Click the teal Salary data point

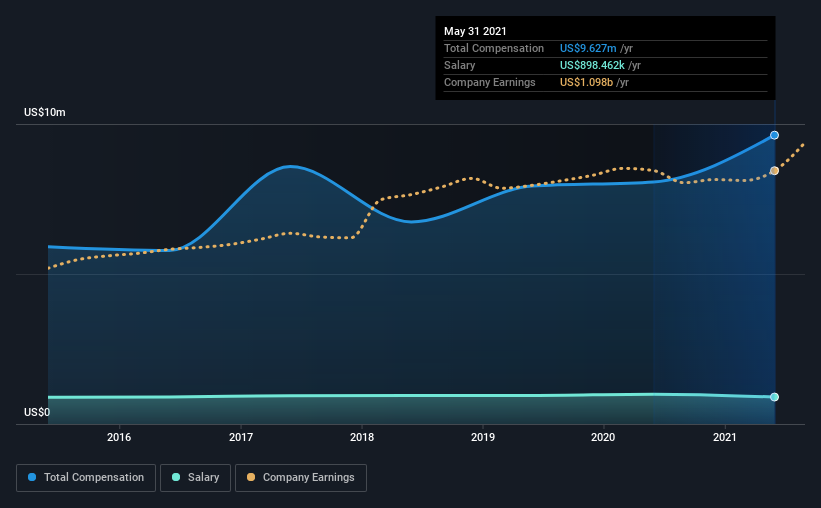tap(774, 397)
